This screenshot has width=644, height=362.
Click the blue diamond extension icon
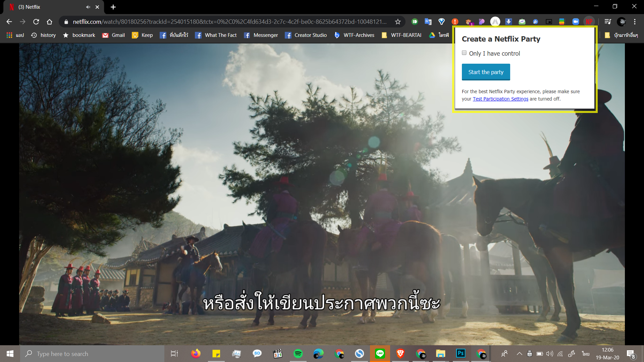(x=441, y=22)
